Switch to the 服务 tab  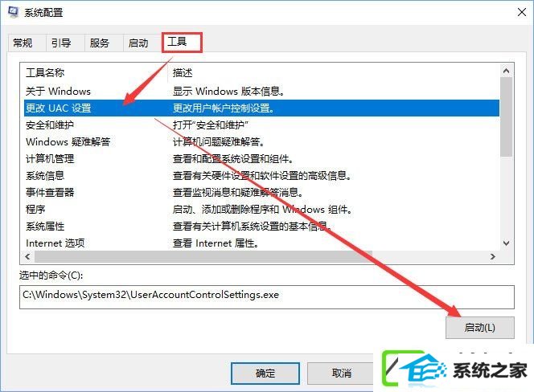point(100,43)
